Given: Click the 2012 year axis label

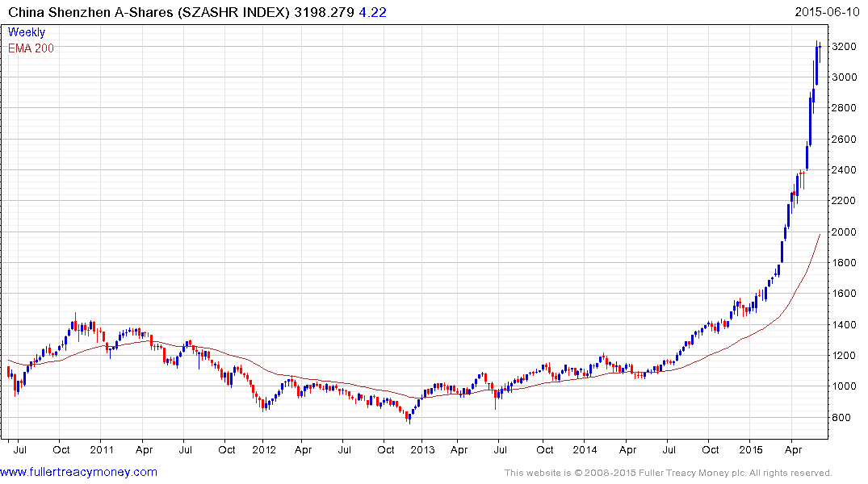Looking at the screenshot, I should tap(264, 449).
